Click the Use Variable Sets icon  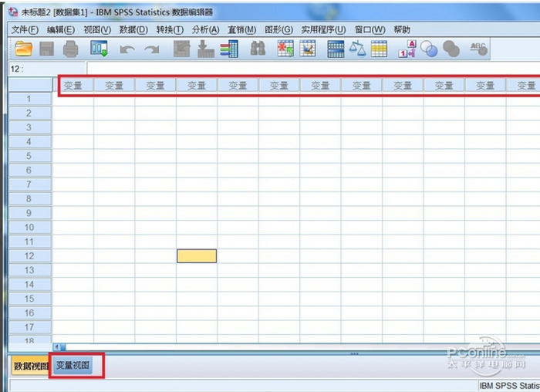[429, 49]
